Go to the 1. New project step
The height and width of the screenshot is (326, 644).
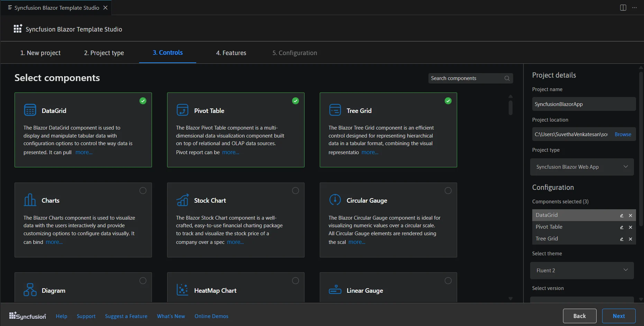40,53
